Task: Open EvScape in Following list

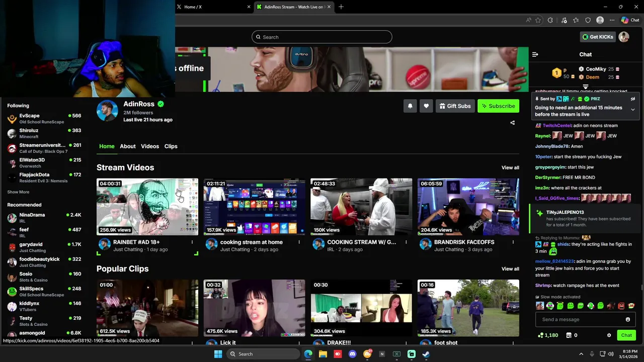Action: (44, 119)
